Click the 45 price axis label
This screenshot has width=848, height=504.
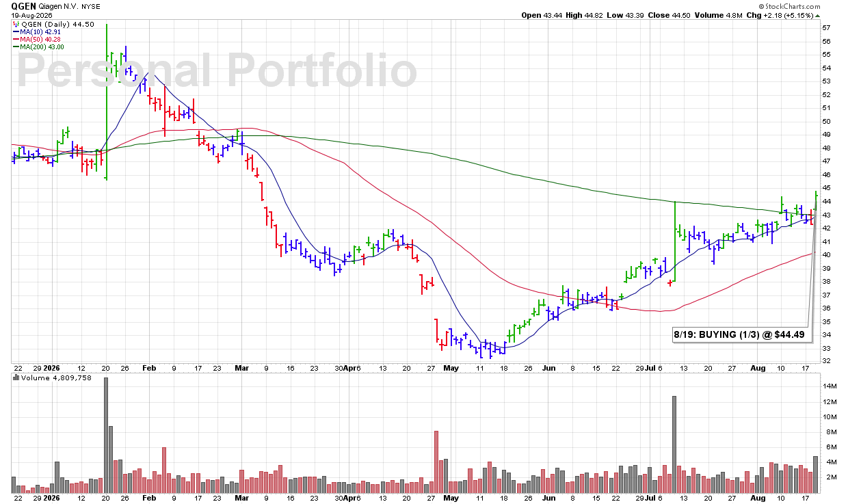point(826,188)
